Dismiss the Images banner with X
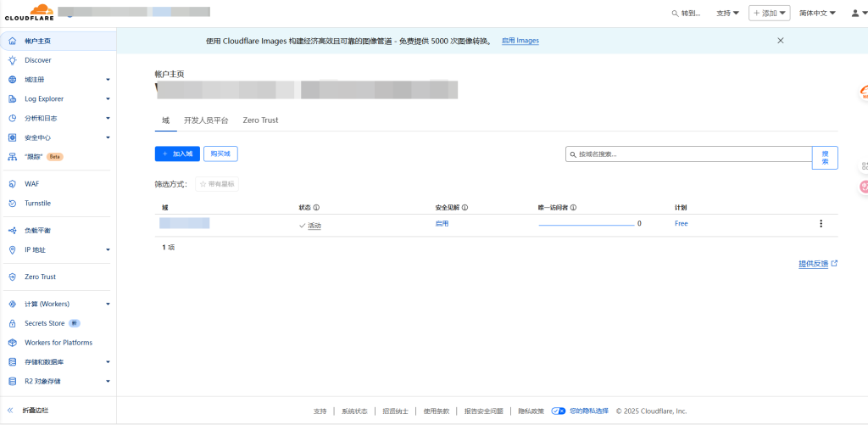 click(781, 41)
